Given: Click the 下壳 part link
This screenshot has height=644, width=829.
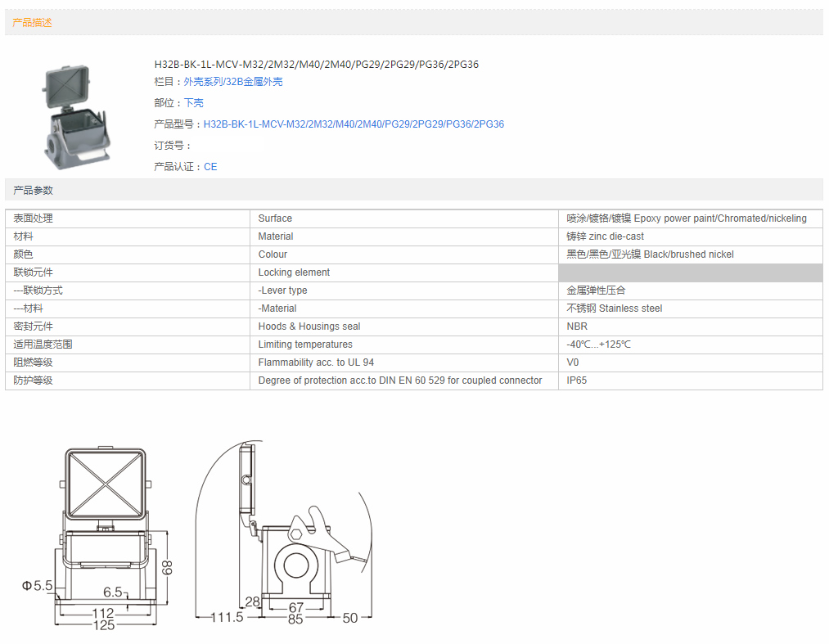Looking at the screenshot, I should (194, 103).
